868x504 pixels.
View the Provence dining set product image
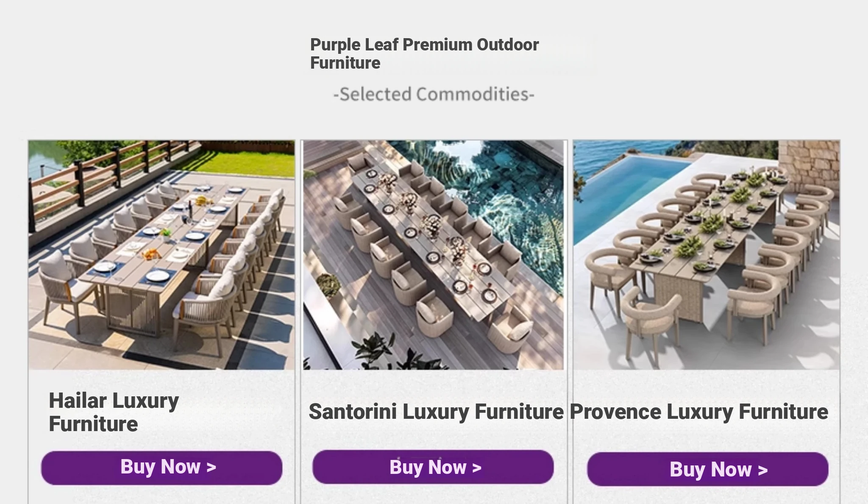(x=706, y=254)
